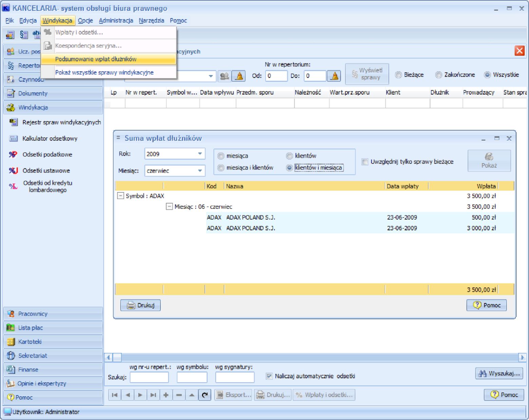Choose Pokaż wszystkie sprawy windykacyjne entry
This screenshot has height=420, width=529.
(x=109, y=73)
